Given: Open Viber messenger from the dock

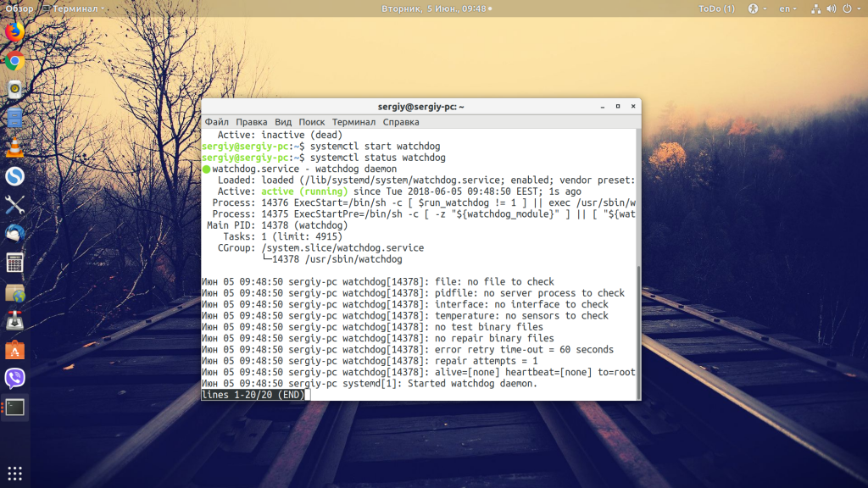Looking at the screenshot, I should pos(14,378).
